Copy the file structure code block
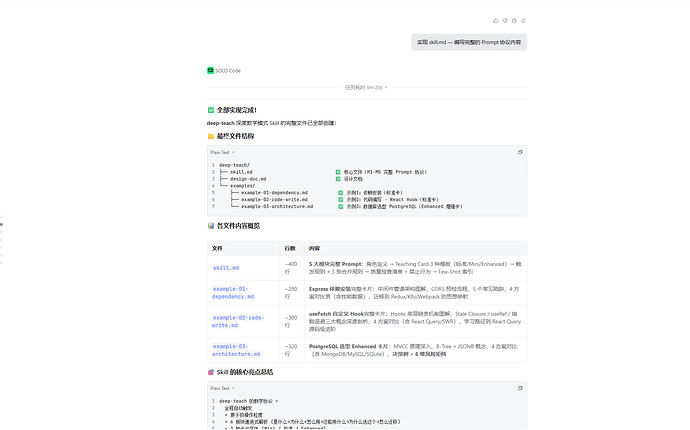Viewport: 690px width, 430px height. (x=520, y=152)
